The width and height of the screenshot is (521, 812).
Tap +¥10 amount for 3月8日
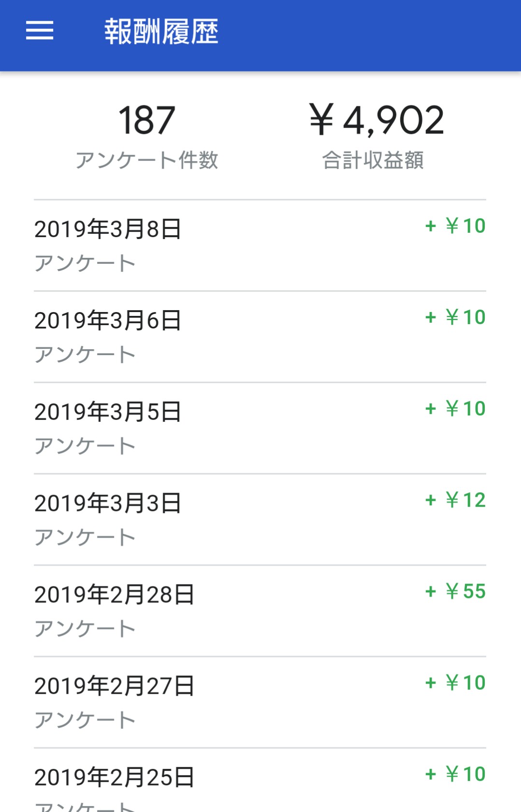coord(455,226)
